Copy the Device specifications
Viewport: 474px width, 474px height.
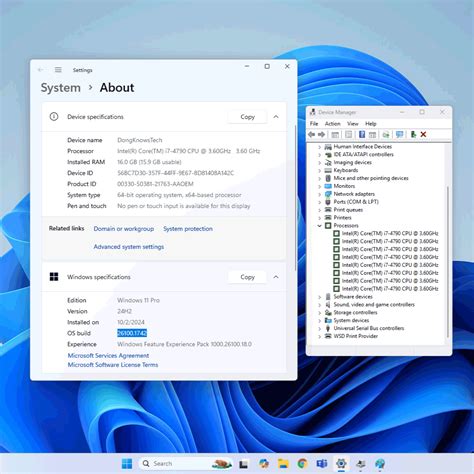pos(247,117)
